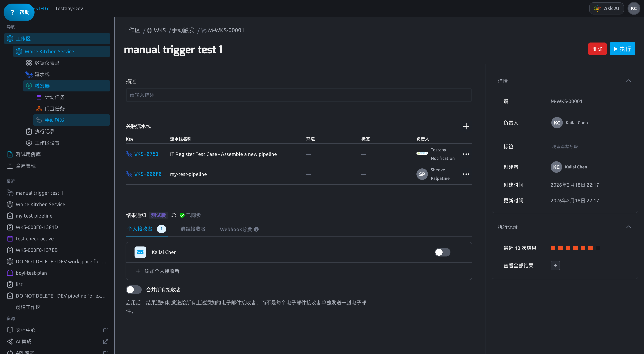The image size is (644, 354).
Task: Enable the 合并所有接收者 toggle
Action: (x=133, y=290)
